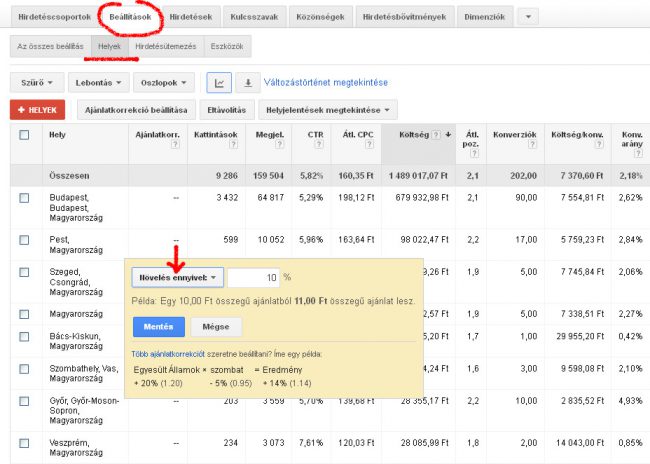The image size is (650, 464).
Task: Switch to the Hirdetésbővítmények tab
Action: point(405,17)
